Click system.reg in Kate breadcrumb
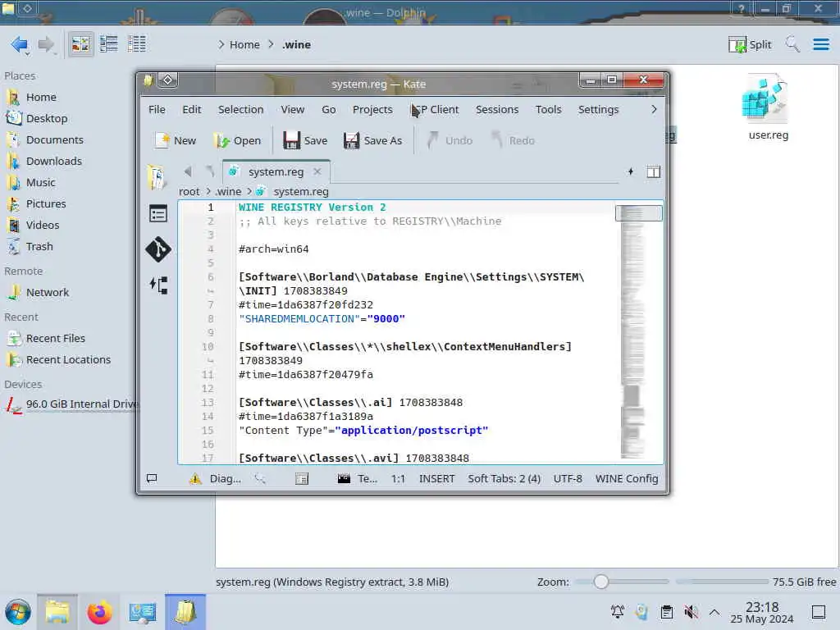The height and width of the screenshot is (630, 840). tap(301, 191)
